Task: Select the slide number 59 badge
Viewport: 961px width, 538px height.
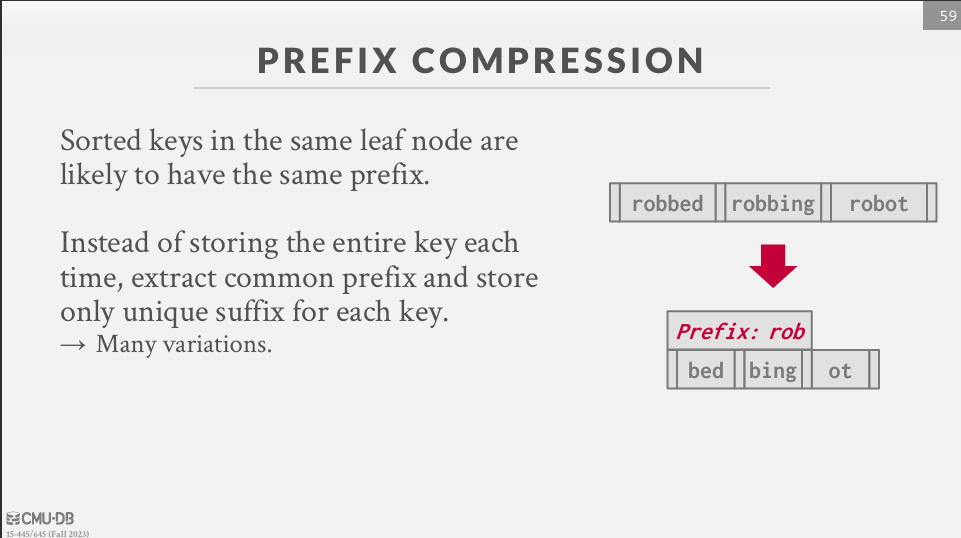Action: tap(942, 15)
